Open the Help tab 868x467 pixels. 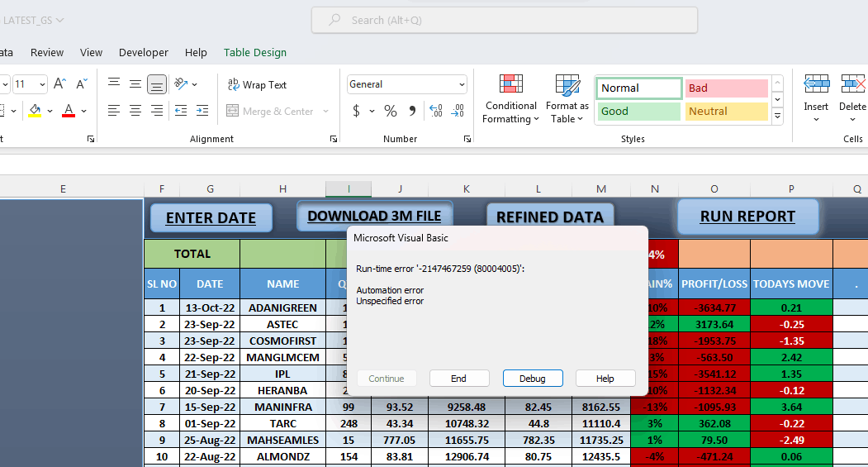point(196,53)
